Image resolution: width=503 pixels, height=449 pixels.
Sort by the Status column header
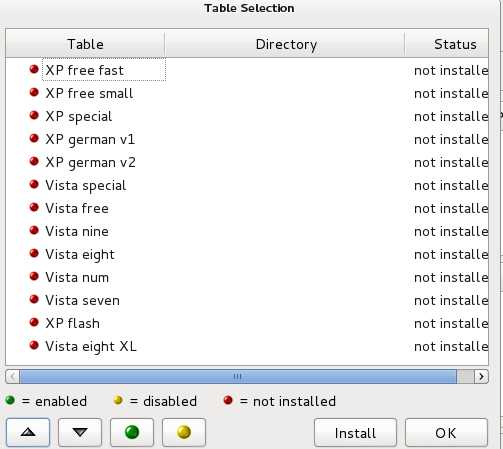pyautogui.click(x=447, y=44)
